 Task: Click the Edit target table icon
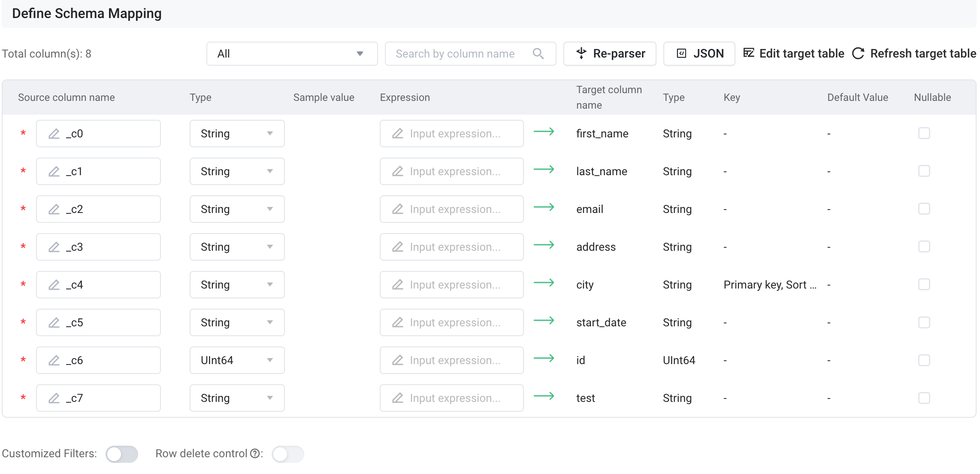tap(748, 53)
